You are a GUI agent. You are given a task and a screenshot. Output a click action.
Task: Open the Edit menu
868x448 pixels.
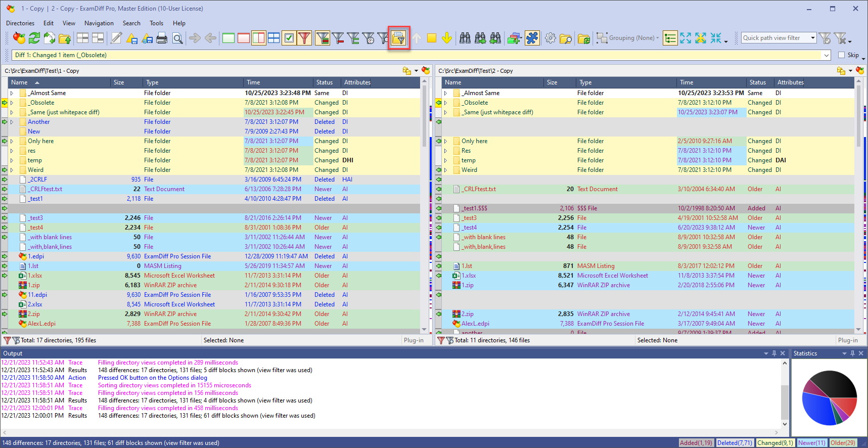(49, 23)
